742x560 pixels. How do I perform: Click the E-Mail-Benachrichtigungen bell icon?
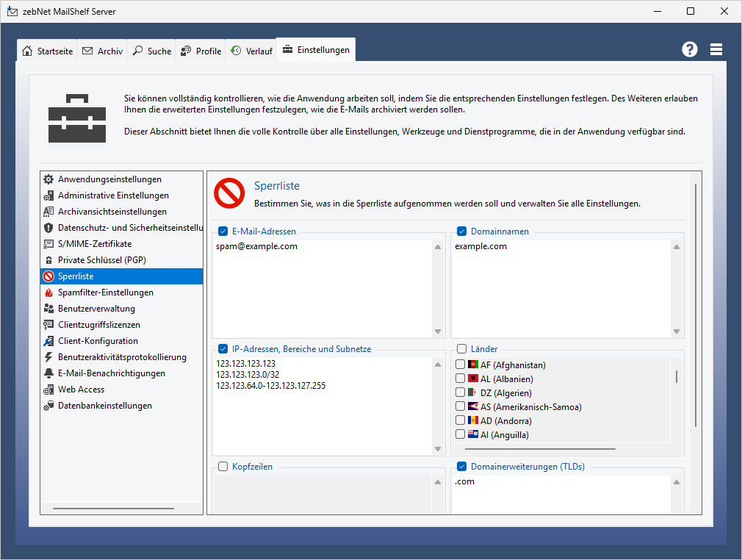click(x=49, y=373)
